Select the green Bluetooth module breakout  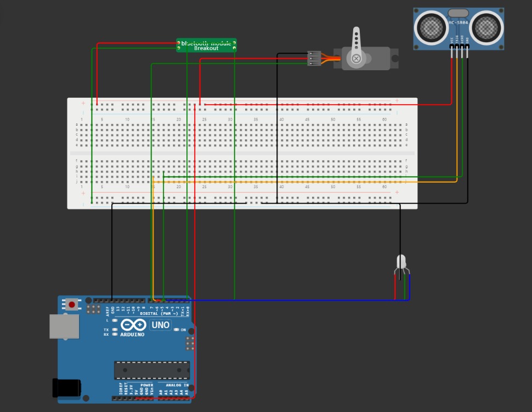click(x=206, y=45)
